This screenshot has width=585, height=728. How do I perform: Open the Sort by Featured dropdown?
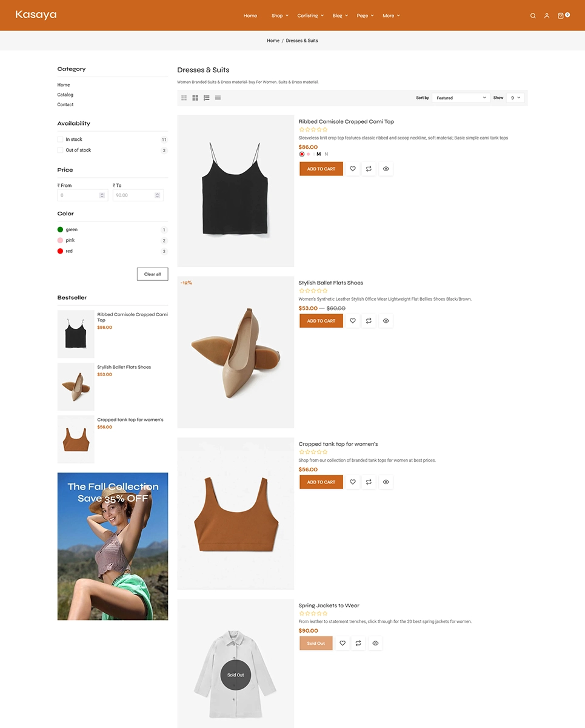point(461,98)
